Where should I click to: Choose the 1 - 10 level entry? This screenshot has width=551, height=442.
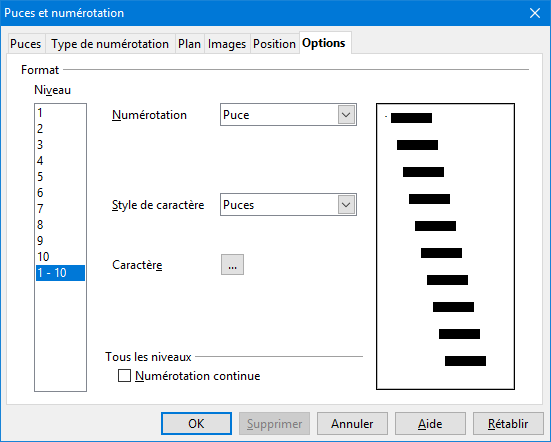point(60,273)
